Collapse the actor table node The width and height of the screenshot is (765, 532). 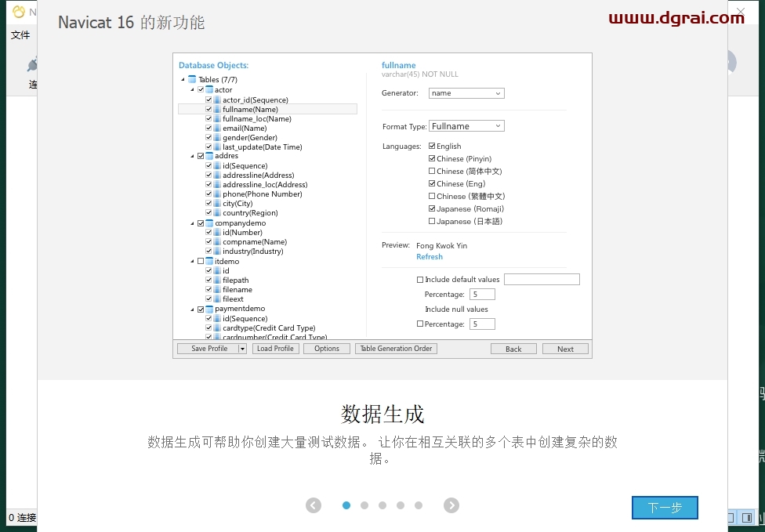[192, 90]
